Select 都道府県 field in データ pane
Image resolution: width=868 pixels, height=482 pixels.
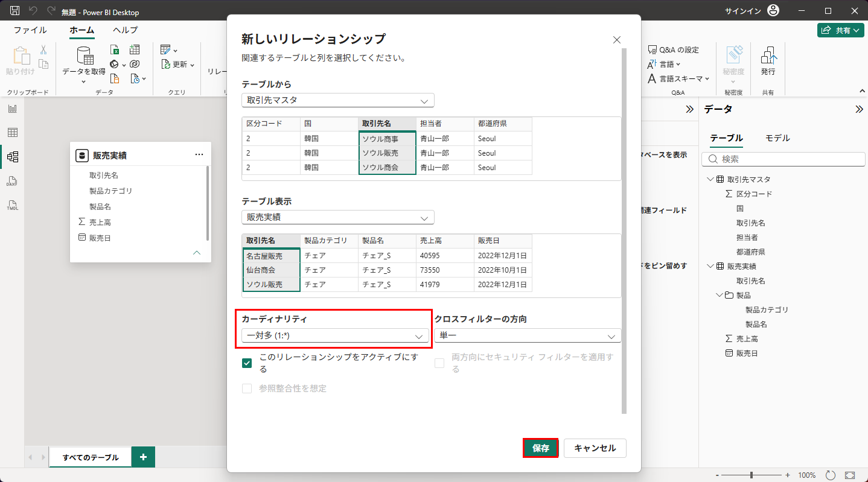[x=751, y=252]
